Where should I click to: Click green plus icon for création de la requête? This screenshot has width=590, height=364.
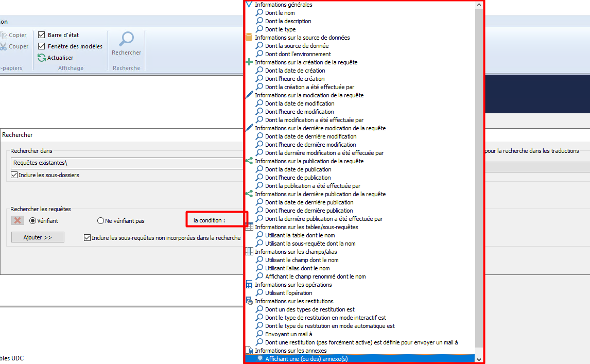[x=249, y=62]
